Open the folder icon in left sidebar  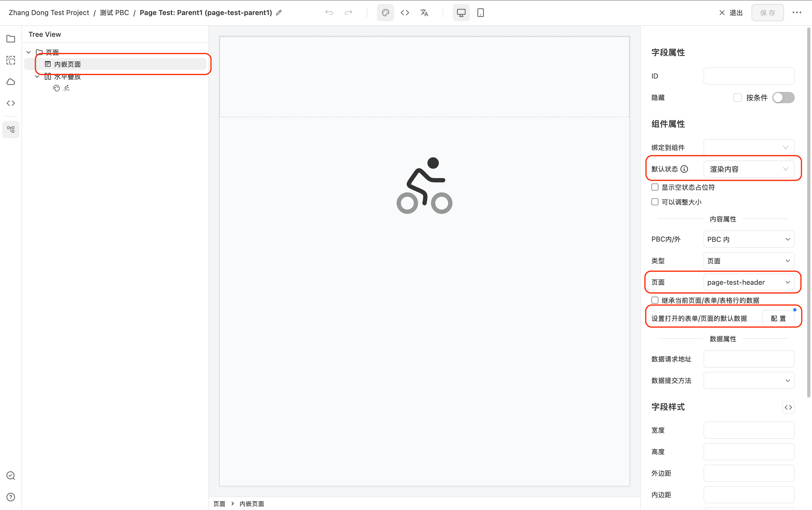pos(11,39)
